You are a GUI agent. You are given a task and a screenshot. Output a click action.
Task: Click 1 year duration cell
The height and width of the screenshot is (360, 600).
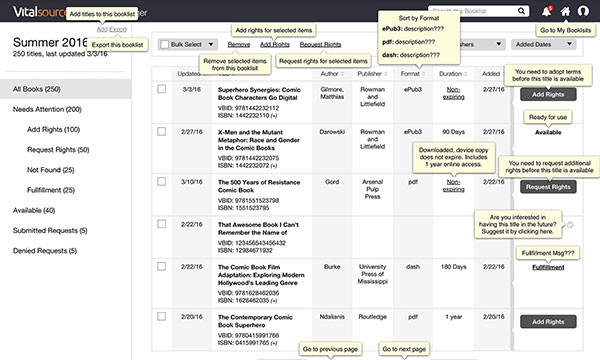coord(453,317)
